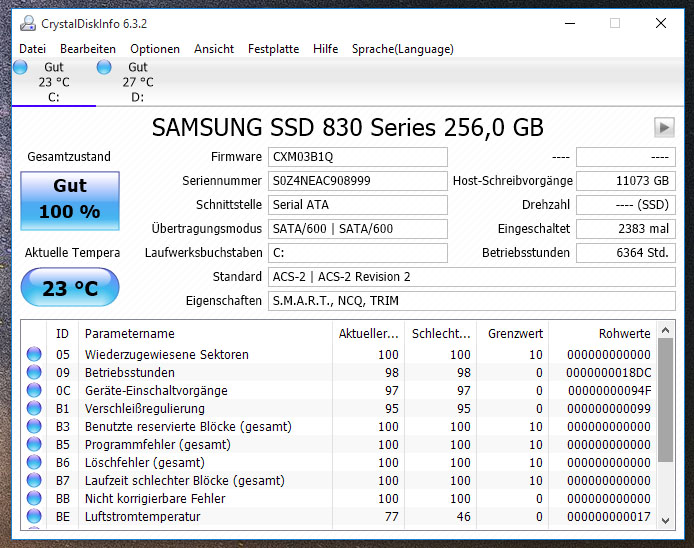
Task: Click raw value 000000000099
Action: 609,408
